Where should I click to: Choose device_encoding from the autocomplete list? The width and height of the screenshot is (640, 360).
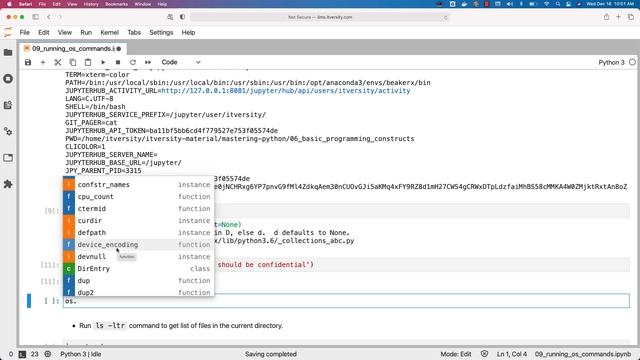coord(138,244)
